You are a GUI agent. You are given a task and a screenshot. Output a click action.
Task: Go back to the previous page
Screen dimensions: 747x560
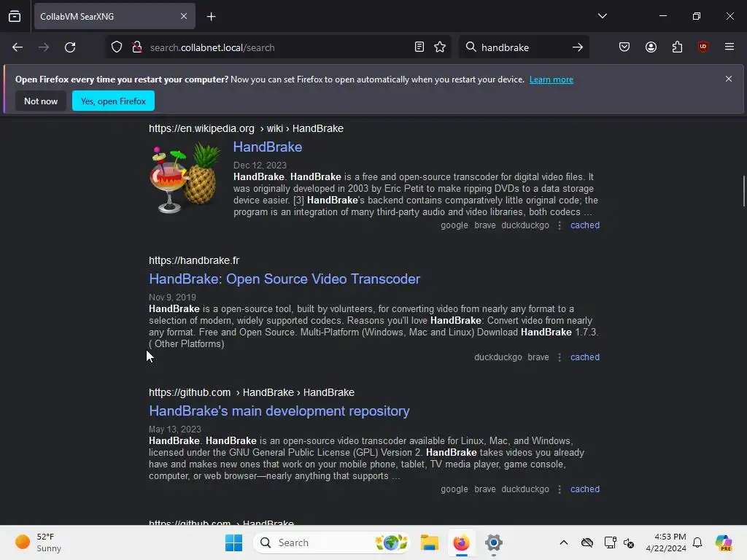[18, 47]
